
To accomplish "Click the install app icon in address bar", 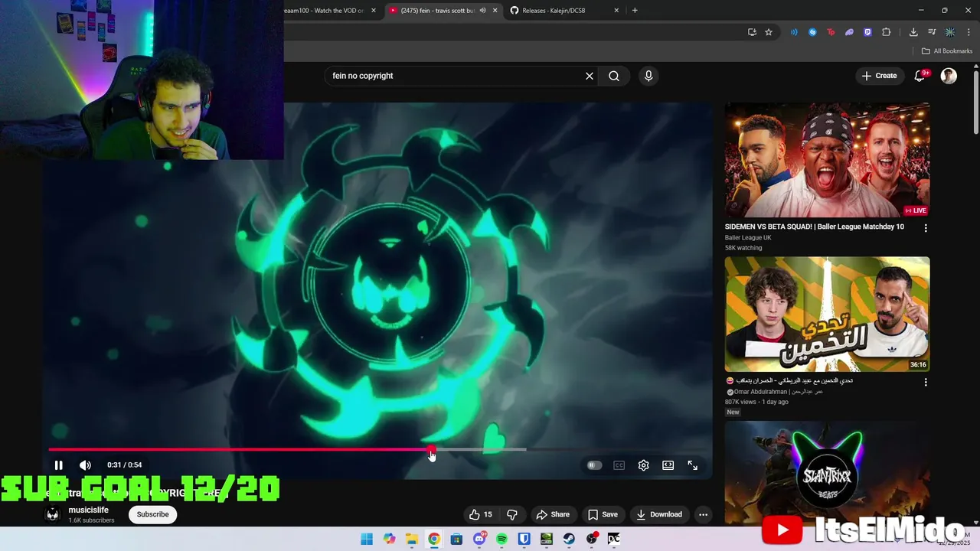I will 752,32.
